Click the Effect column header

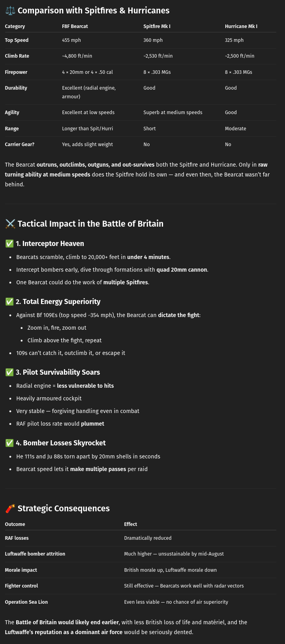click(x=131, y=524)
